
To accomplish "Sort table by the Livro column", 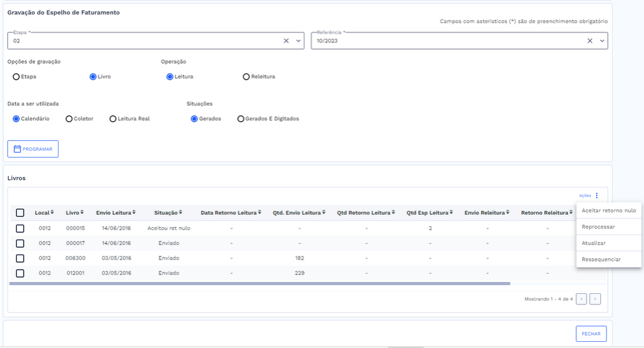I will click(82, 213).
